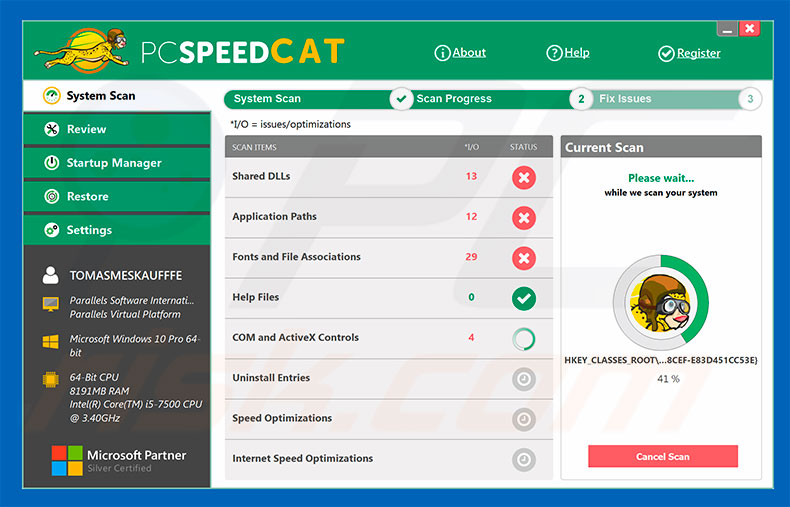Screen dimensions: 790x507
Task: Click the step 2 number badge
Action: pos(581,99)
